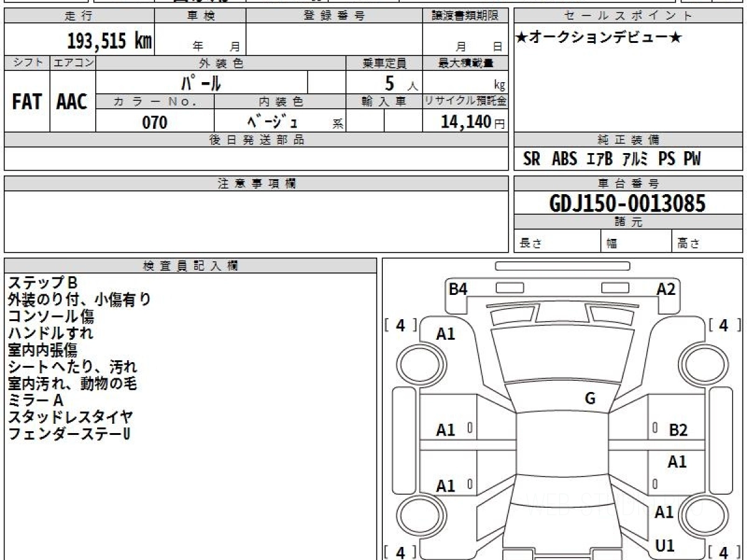
Task: Click the エアコン header cell
Action: pyautogui.click(x=73, y=63)
